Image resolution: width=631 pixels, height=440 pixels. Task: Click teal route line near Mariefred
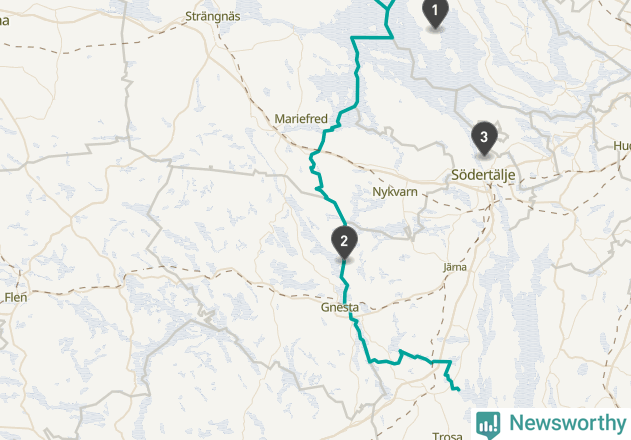click(x=331, y=128)
